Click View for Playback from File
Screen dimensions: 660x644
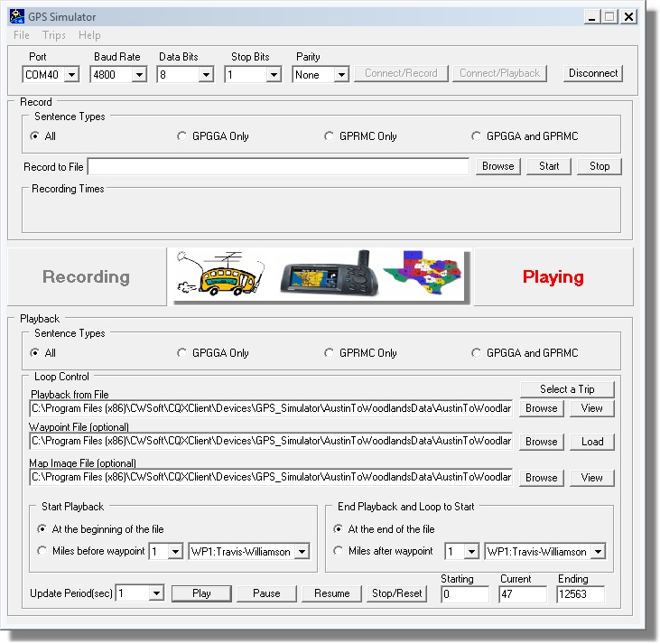591,408
